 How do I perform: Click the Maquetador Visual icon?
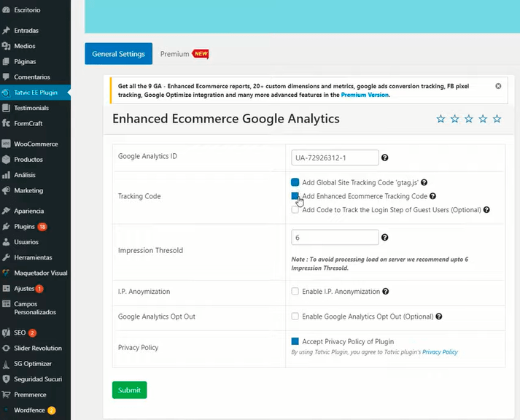6,273
